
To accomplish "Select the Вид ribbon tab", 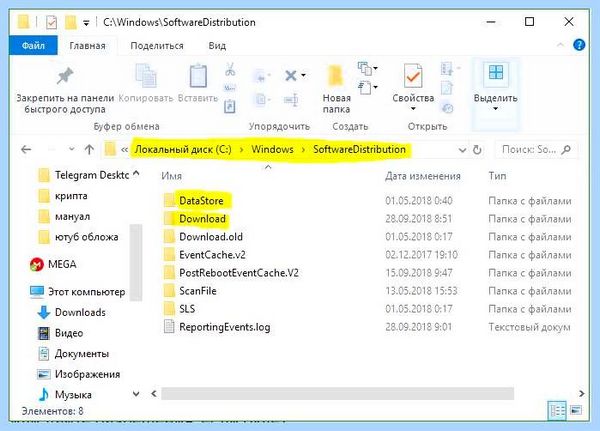I will click(x=217, y=46).
